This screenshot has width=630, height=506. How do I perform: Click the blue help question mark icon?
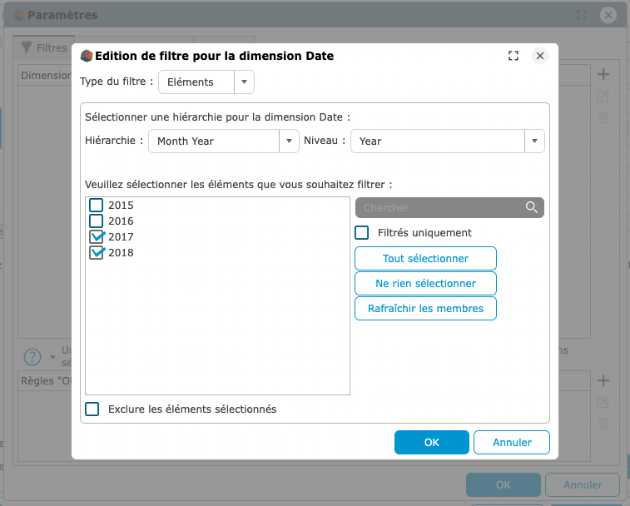(x=33, y=357)
